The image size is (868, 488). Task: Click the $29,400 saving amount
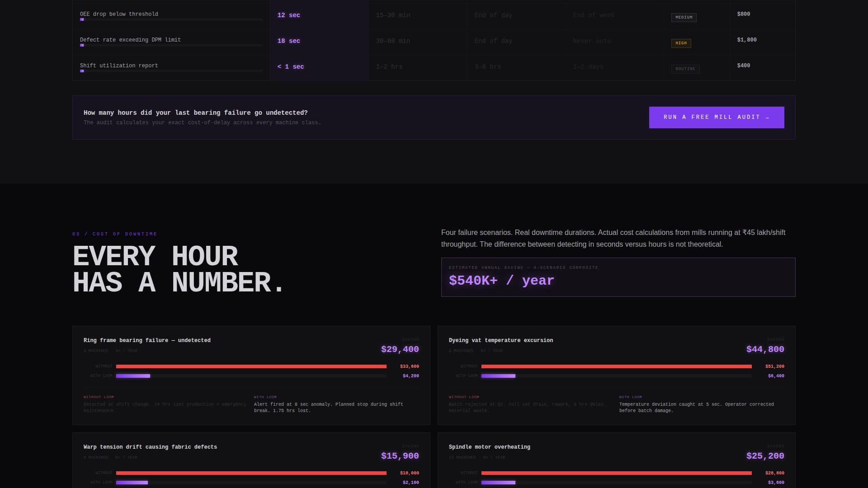pos(400,349)
